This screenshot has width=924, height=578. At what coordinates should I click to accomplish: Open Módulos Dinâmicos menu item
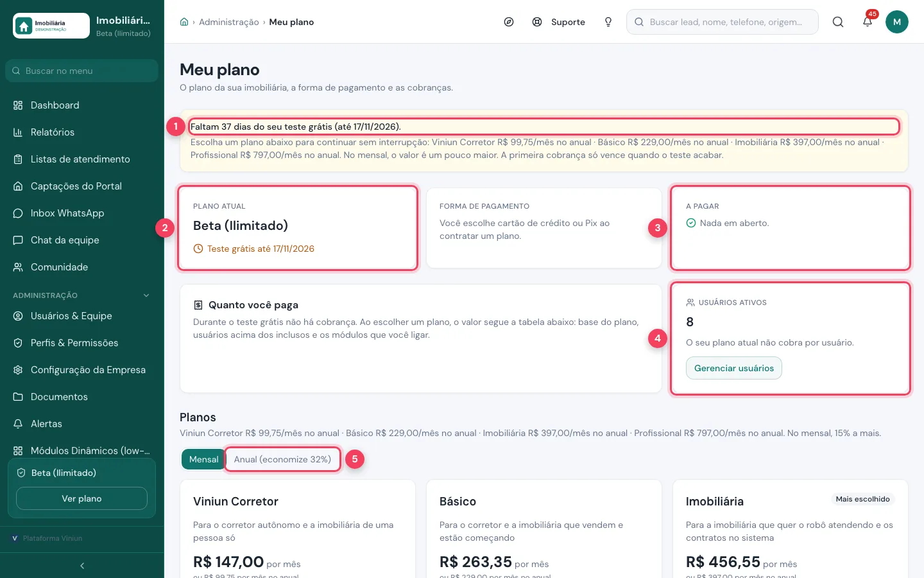coord(82,451)
